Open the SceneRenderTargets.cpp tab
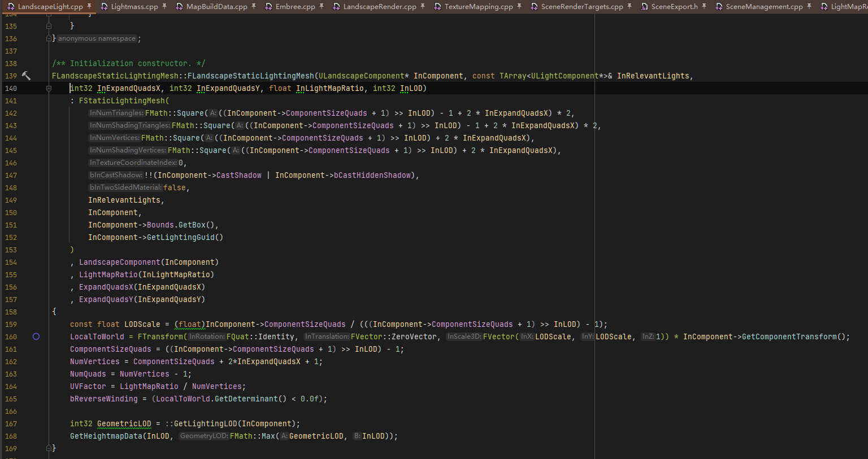The image size is (868, 459). point(581,6)
